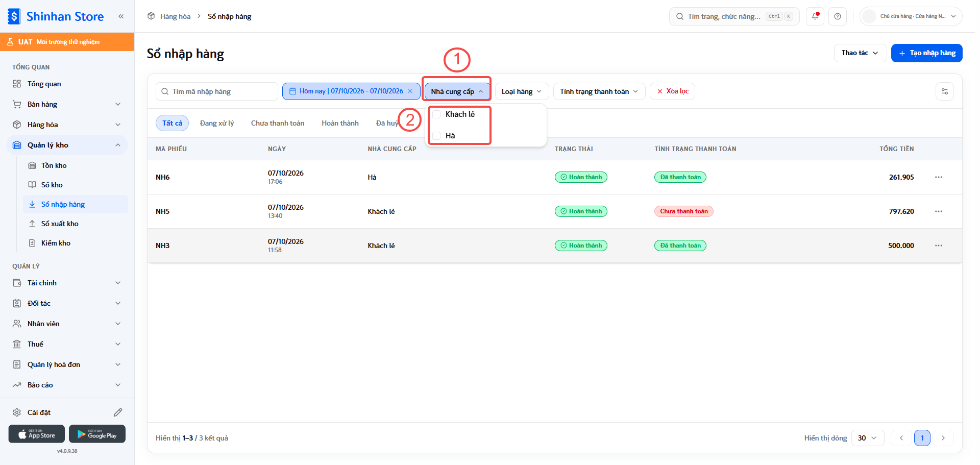The width and height of the screenshot is (980, 465).
Task: Go to previous page arrow
Action: point(901,438)
